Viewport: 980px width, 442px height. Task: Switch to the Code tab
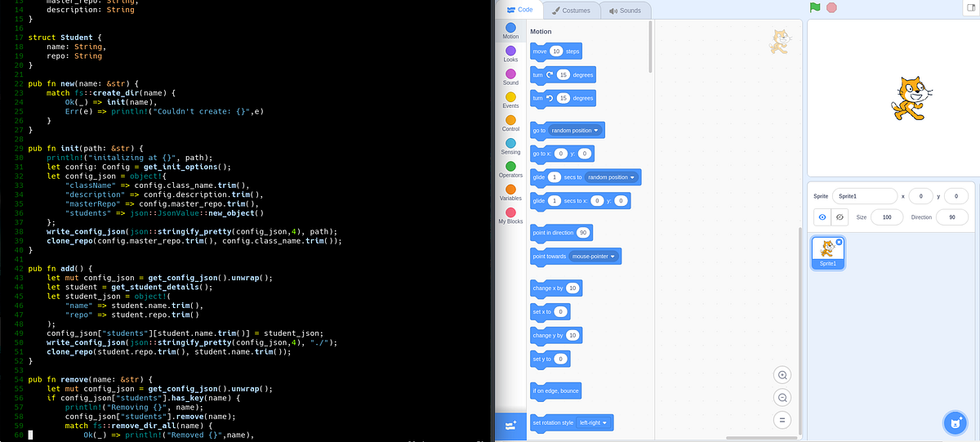point(520,10)
